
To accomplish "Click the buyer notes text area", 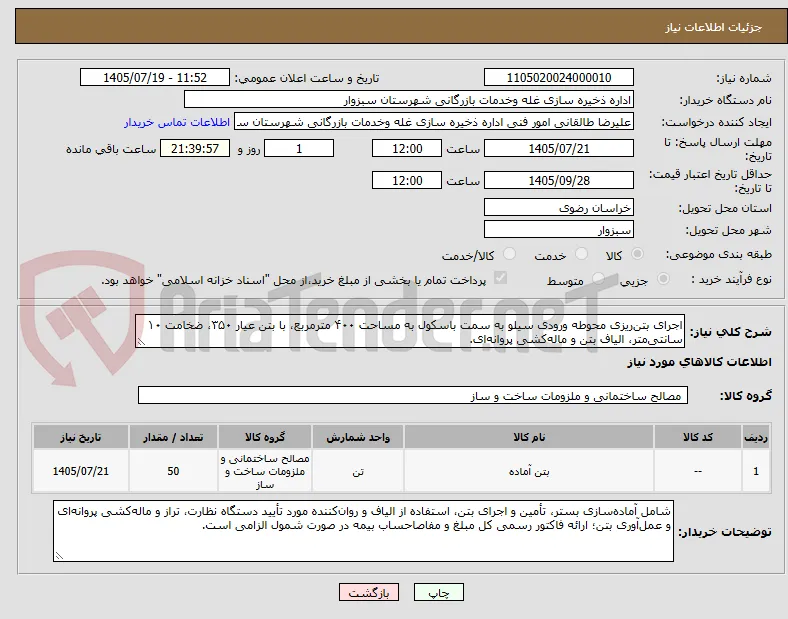I will [363, 531].
